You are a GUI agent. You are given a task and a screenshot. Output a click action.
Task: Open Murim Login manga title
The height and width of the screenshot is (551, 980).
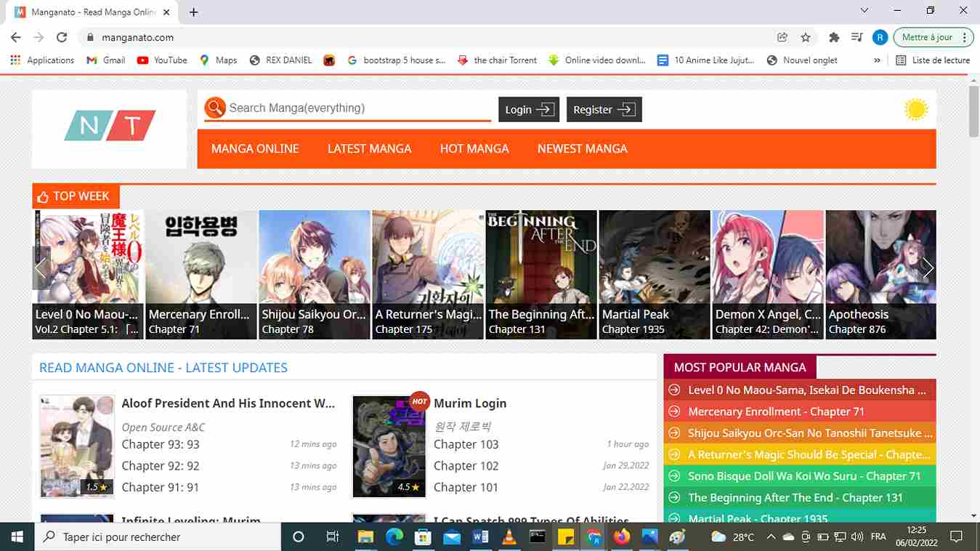point(470,403)
